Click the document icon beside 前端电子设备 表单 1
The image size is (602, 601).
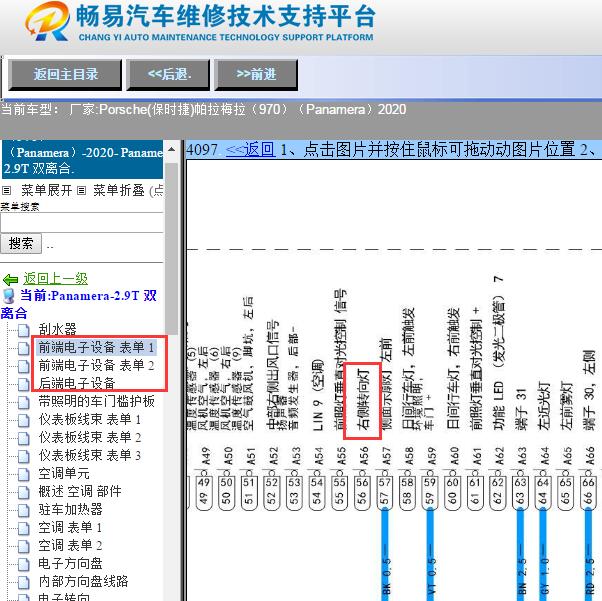point(23,348)
